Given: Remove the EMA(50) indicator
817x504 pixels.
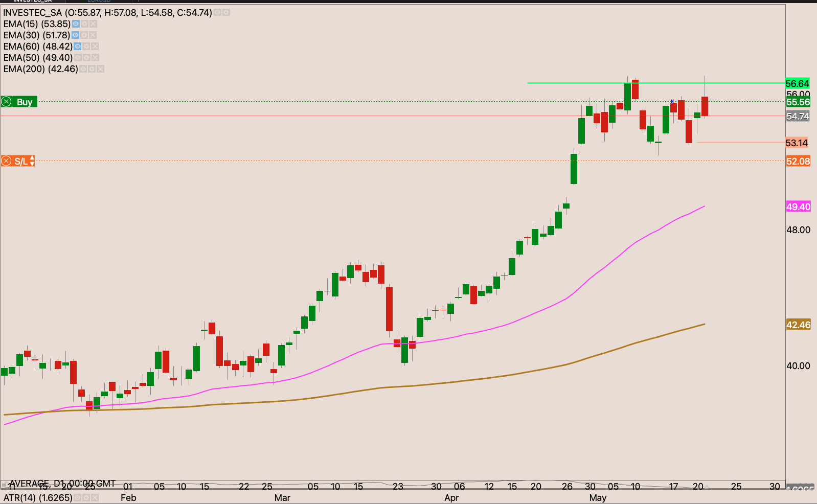Looking at the screenshot, I should pos(95,58).
